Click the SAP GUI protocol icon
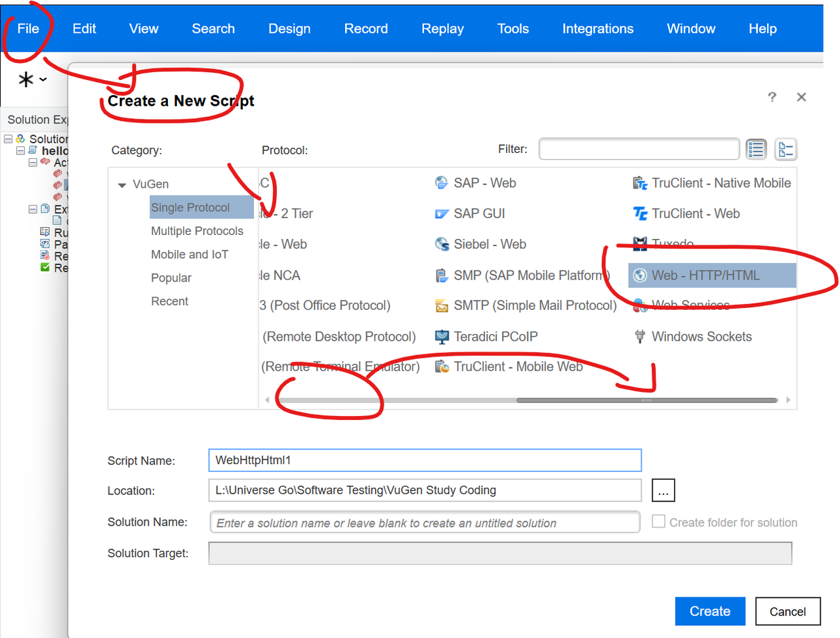 point(442,214)
